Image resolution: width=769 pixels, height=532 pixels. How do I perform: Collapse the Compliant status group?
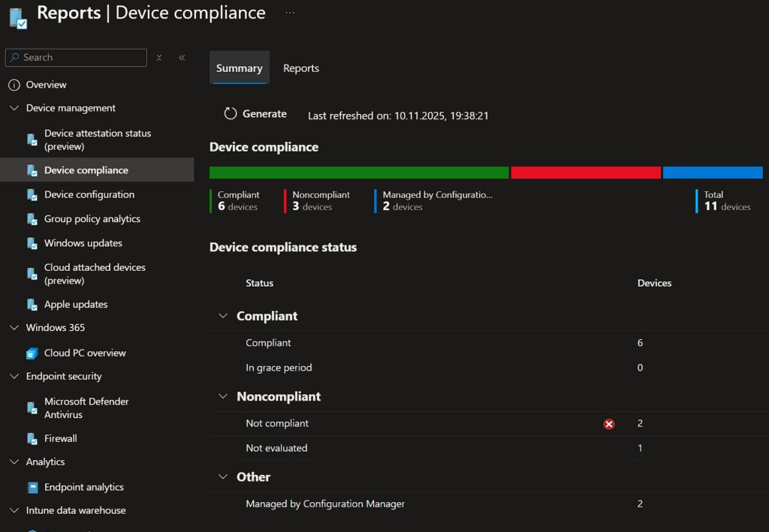(222, 316)
